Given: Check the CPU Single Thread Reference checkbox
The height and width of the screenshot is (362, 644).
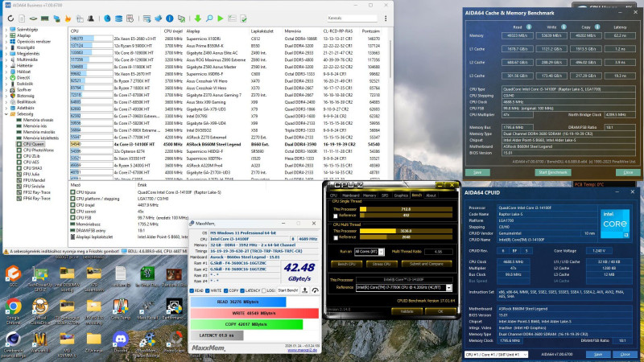Looking at the screenshot, I should pos(336,216).
